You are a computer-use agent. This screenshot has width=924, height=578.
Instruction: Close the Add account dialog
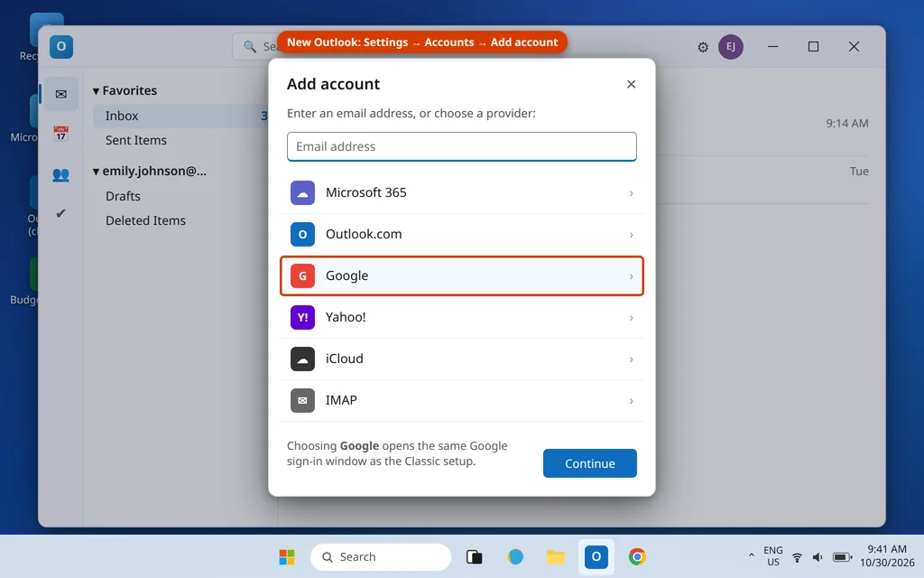coord(631,84)
